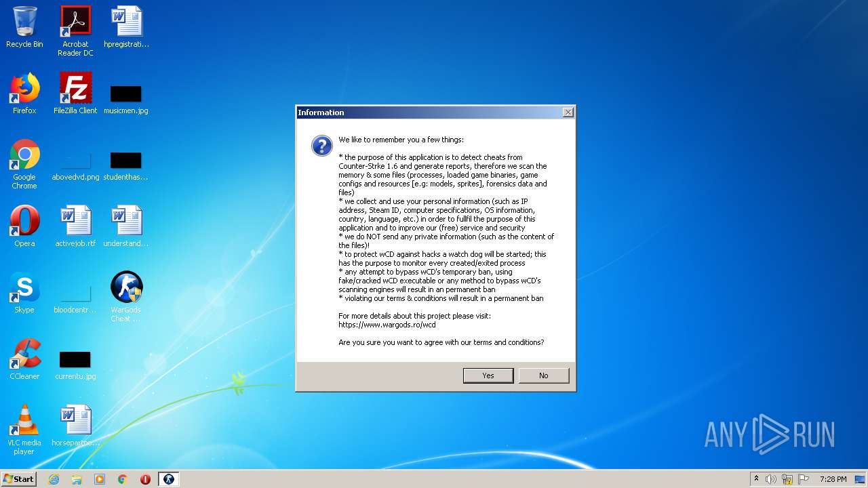Image resolution: width=868 pixels, height=488 pixels.
Task: Click the question mark icon in the dialog
Action: click(322, 146)
